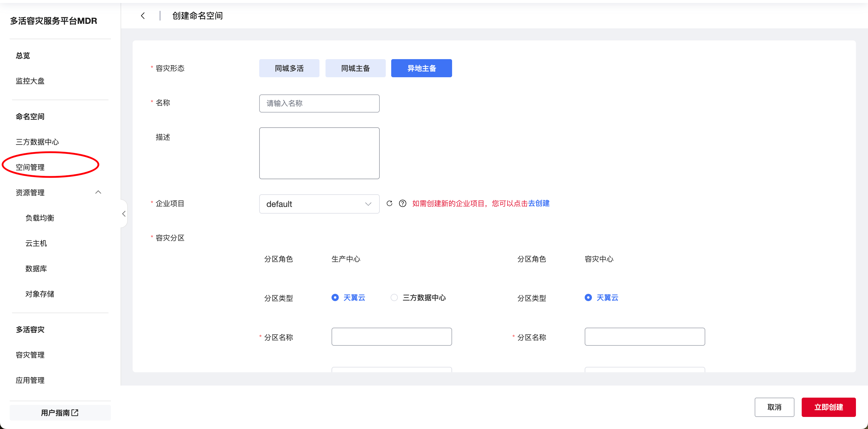Choose the 同城多活 disaster recovery mode

(x=289, y=68)
